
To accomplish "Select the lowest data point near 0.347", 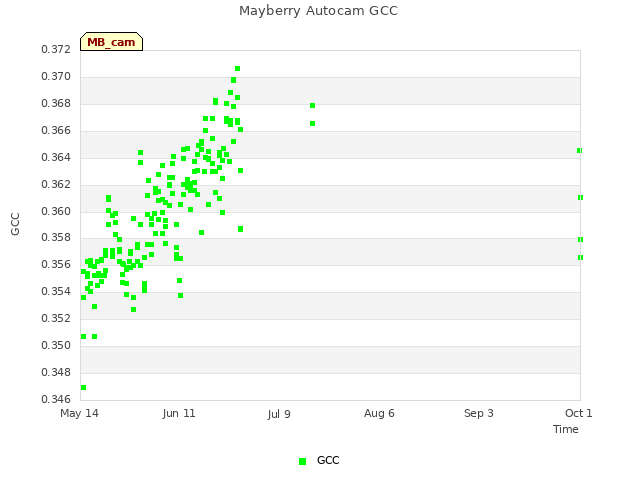I will tap(83, 387).
